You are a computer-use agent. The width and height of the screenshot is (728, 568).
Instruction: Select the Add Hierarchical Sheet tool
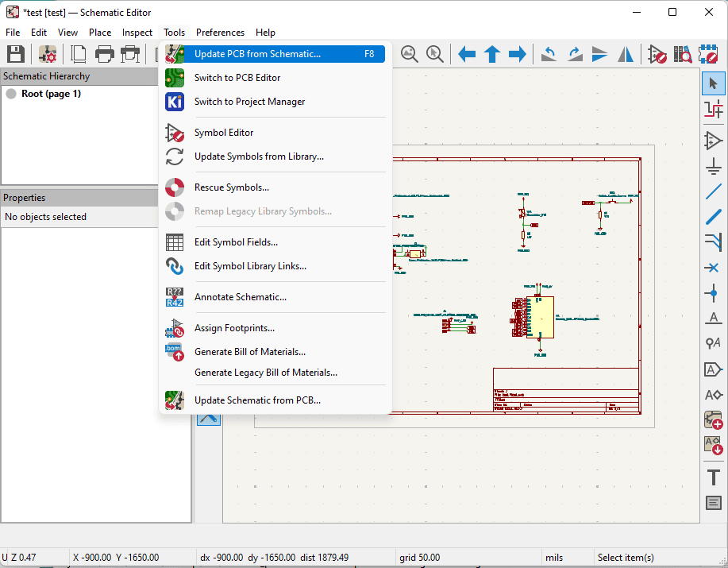coord(713,420)
